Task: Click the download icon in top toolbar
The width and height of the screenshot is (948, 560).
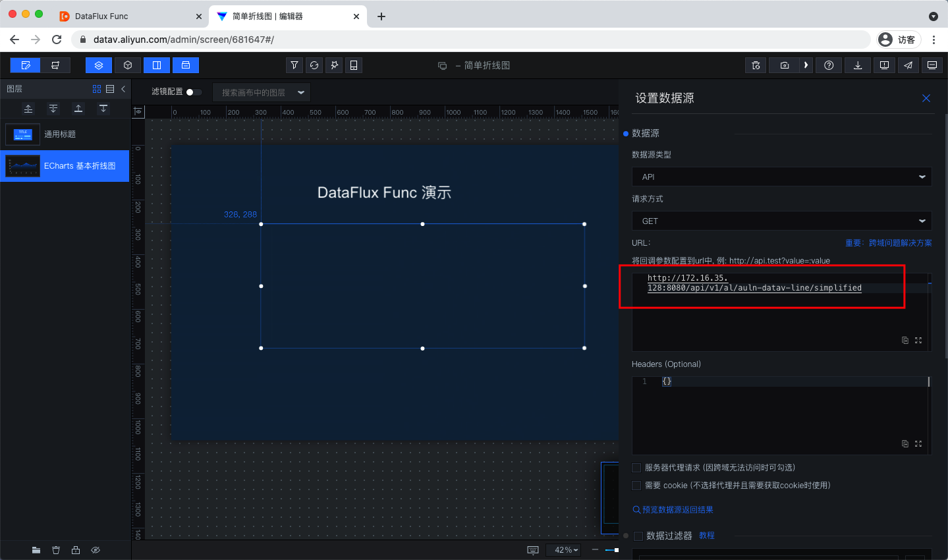Action: click(858, 65)
